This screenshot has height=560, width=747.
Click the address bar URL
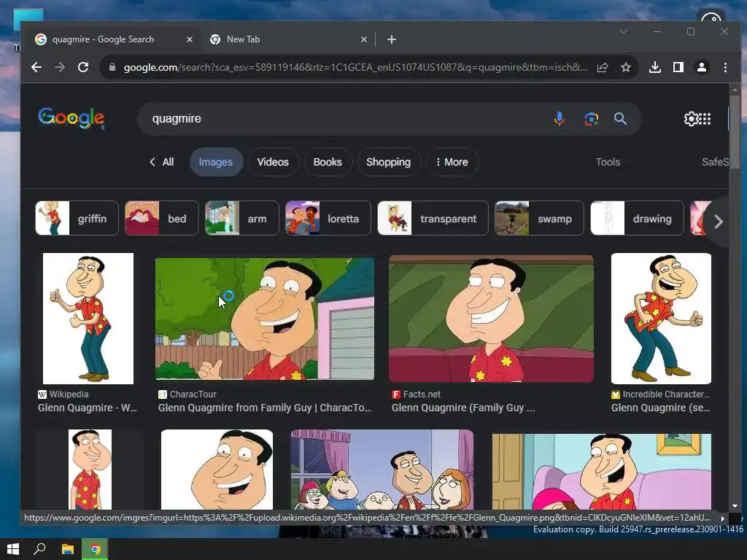tap(355, 67)
